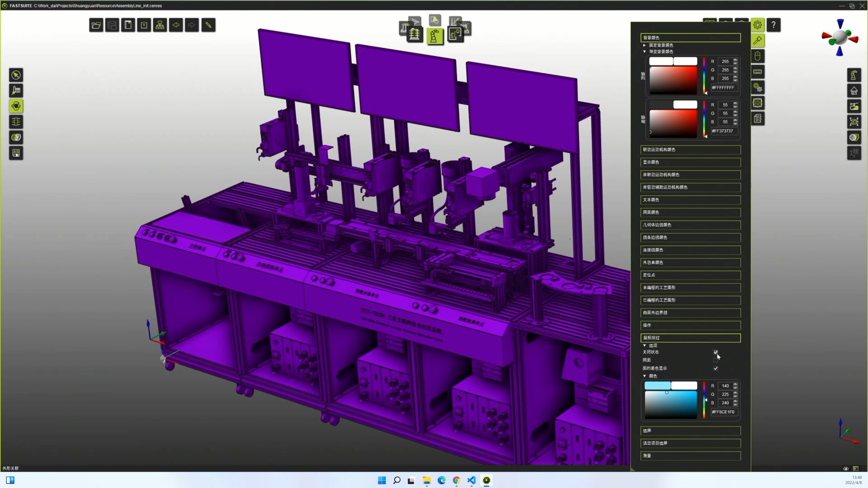Expand the 固定背景颜色 section
Screen dimensions: 868x488
[644, 45]
